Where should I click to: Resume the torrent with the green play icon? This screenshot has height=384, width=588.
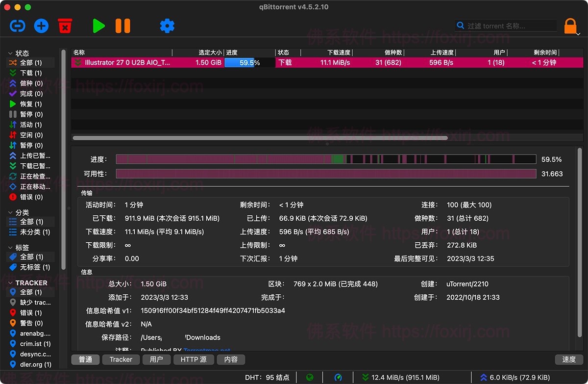[x=98, y=26]
